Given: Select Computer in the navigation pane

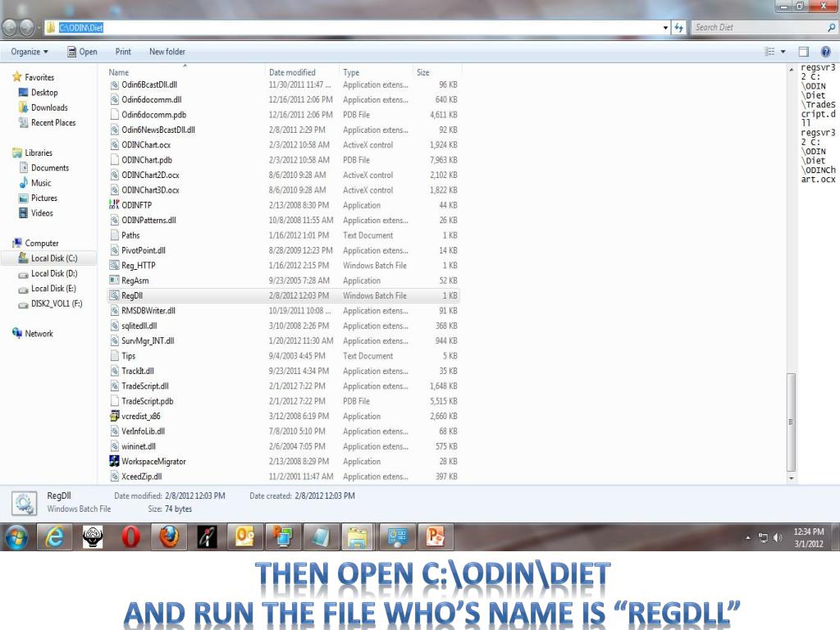Looking at the screenshot, I should tap(35, 243).
